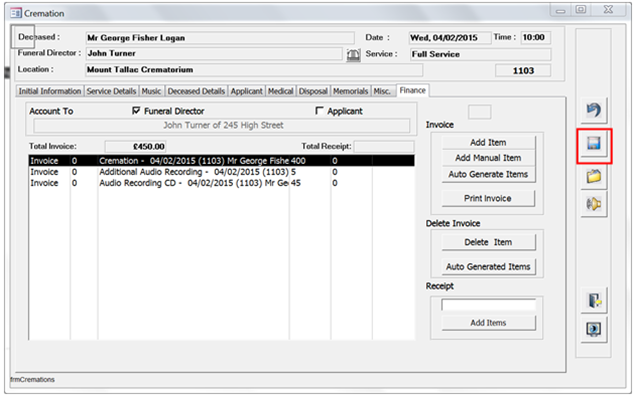Open the yellow folder icon button
The image size is (633, 395).
tap(594, 176)
